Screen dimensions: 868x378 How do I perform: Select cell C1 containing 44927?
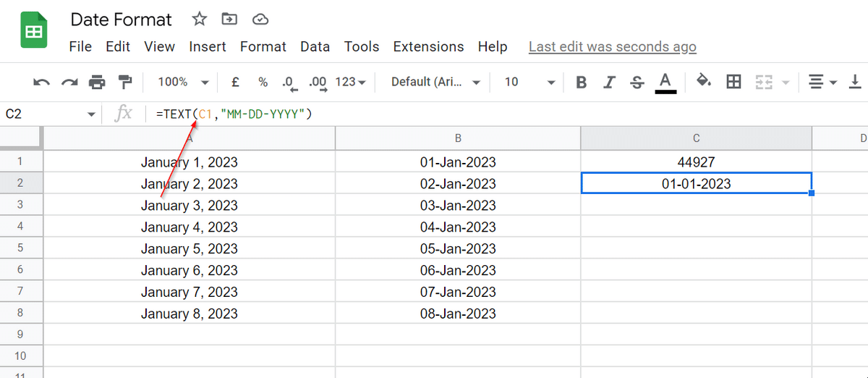click(696, 162)
